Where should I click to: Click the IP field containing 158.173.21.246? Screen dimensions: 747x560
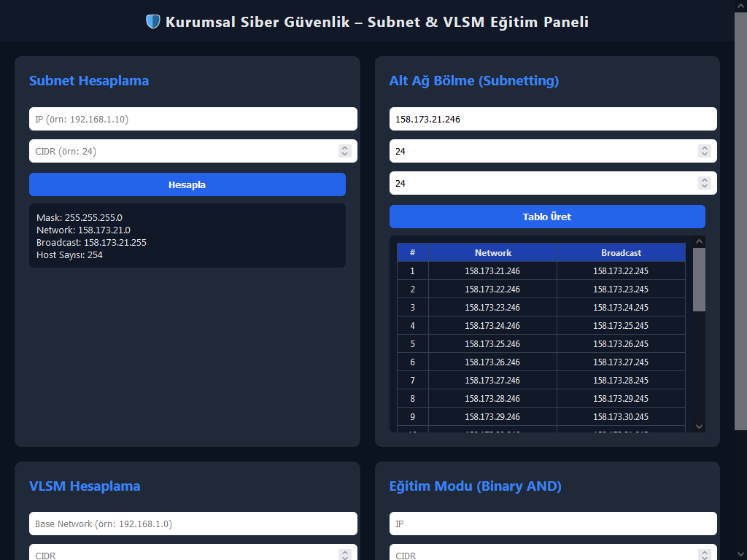[x=552, y=119]
